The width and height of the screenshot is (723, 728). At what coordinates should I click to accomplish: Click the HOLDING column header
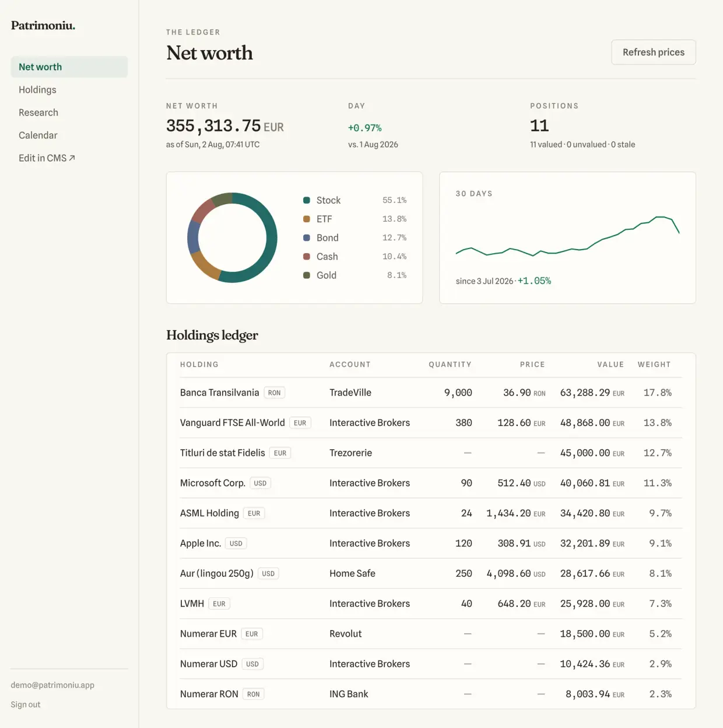coord(199,365)
